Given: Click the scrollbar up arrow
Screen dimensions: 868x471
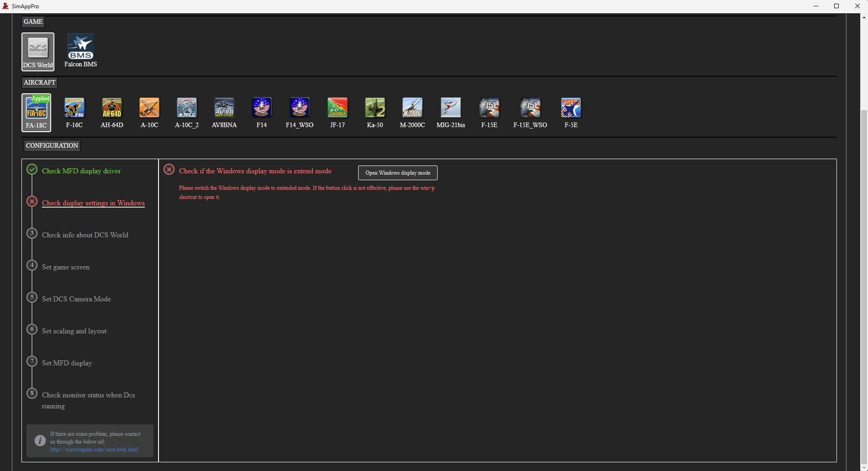Looking at the screenshot, I should point(863,17).
